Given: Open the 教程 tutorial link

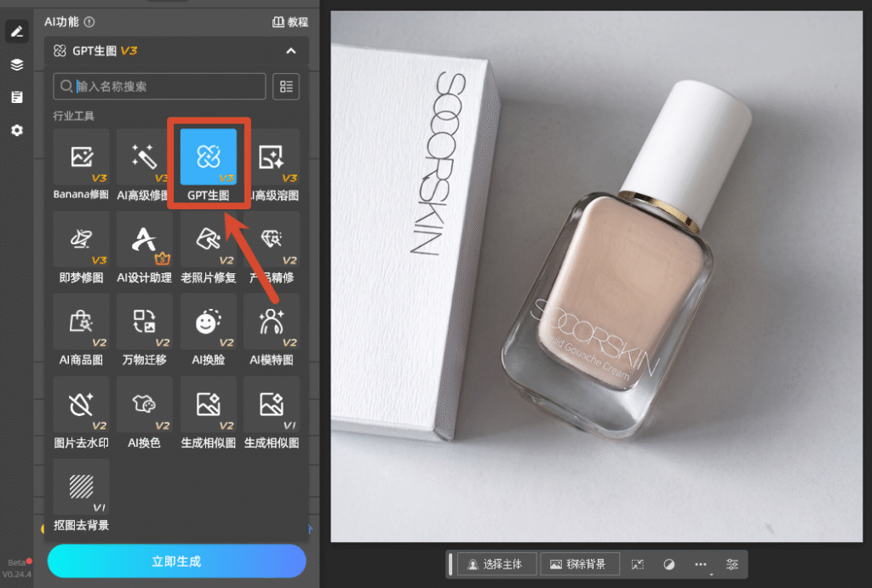Looking at the screenshot, I should 290,21.
